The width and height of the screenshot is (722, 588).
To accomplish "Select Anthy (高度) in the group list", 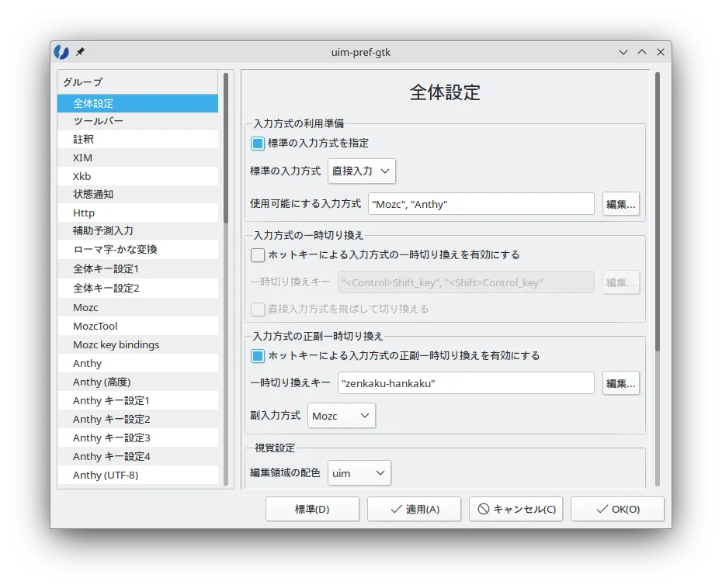I will (137, 382).
